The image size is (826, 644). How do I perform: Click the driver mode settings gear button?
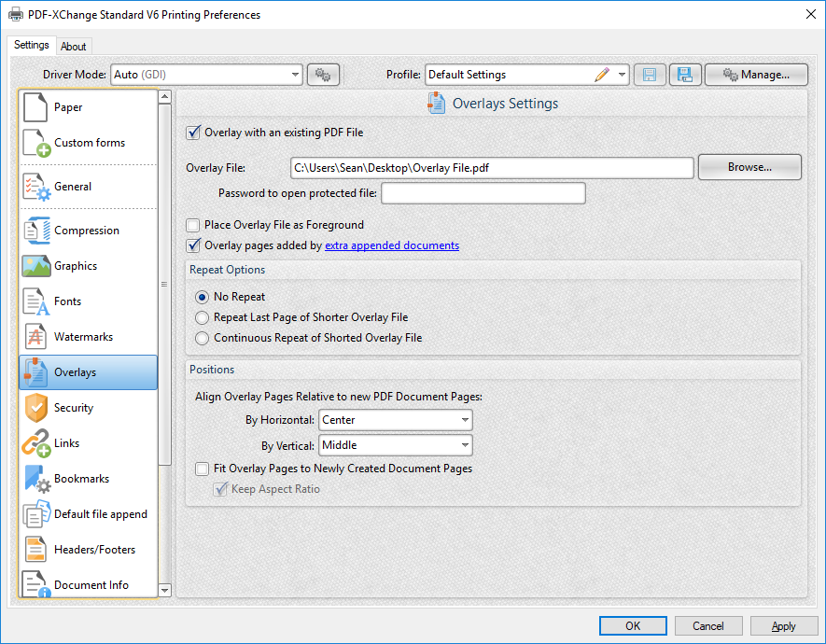(x=323, y=75)
